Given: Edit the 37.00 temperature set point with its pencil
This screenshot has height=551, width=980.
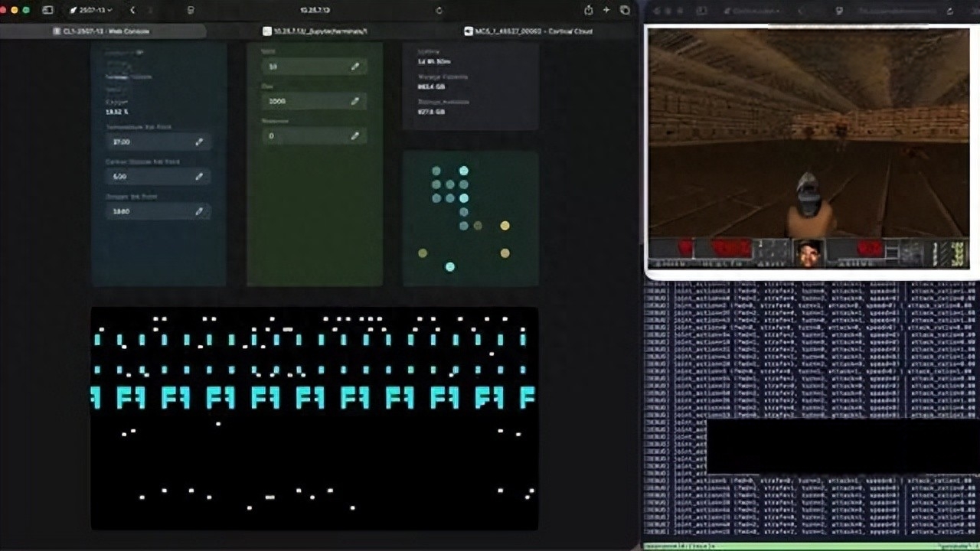Looking at the screenshot, I should tap(199, 142).
